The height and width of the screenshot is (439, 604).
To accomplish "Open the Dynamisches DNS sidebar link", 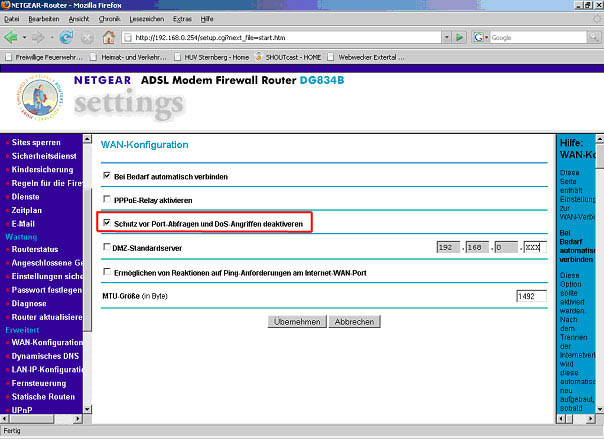I will 47,355.
